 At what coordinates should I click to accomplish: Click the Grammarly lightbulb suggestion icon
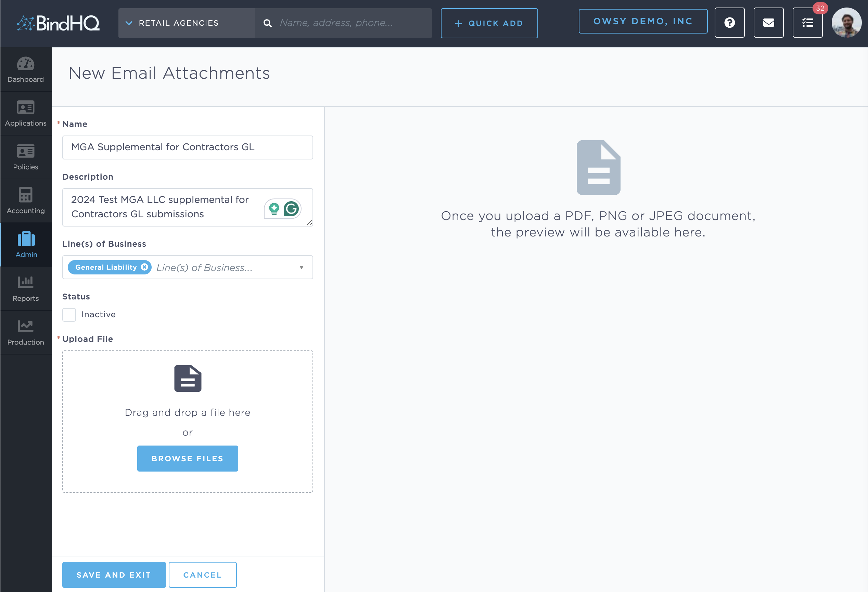point(274,209)
